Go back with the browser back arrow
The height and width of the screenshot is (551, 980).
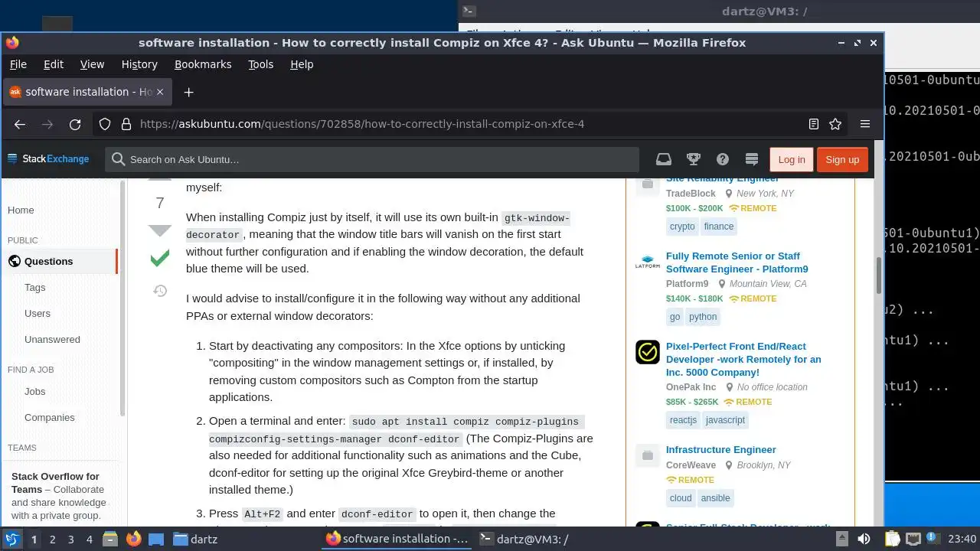[x=20, y=124]
